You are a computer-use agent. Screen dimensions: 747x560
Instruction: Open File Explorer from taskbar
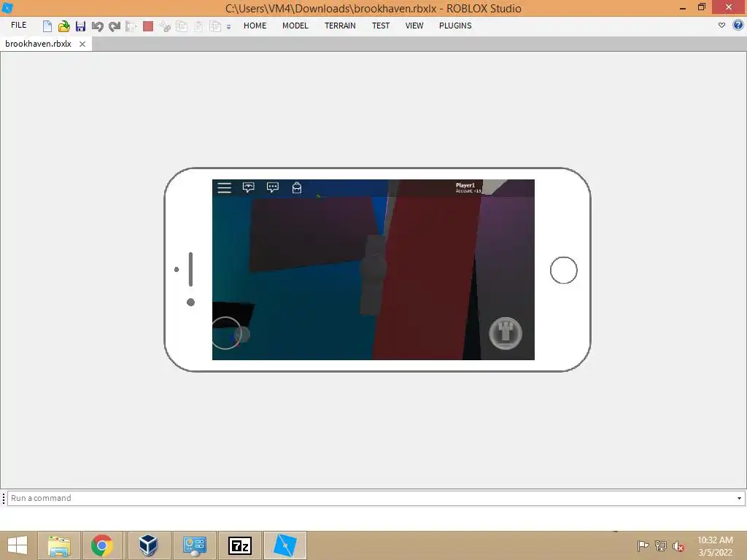[59, 545]
